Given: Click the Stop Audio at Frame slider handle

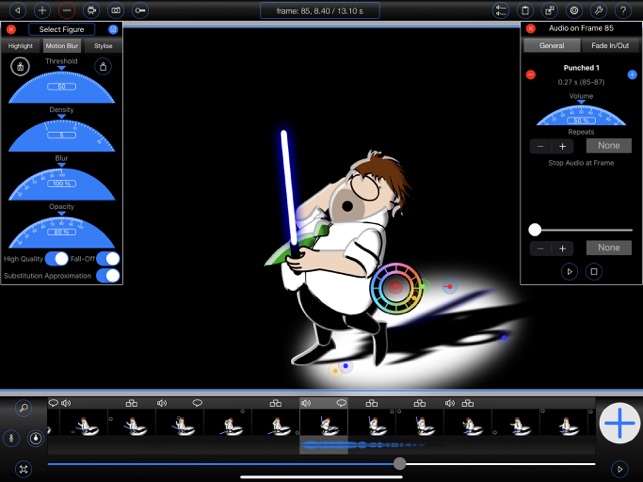Looking at the screenshot, I should [x=535, y=230].
